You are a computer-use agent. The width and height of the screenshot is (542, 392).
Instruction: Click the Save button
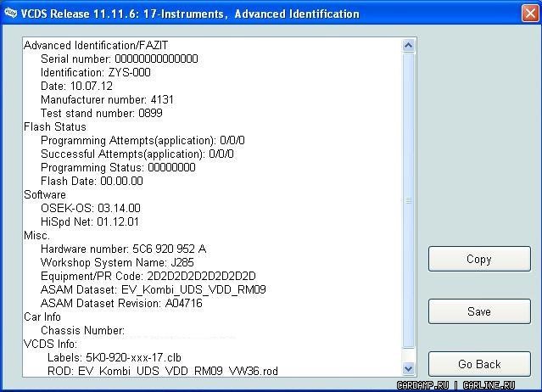479,311
